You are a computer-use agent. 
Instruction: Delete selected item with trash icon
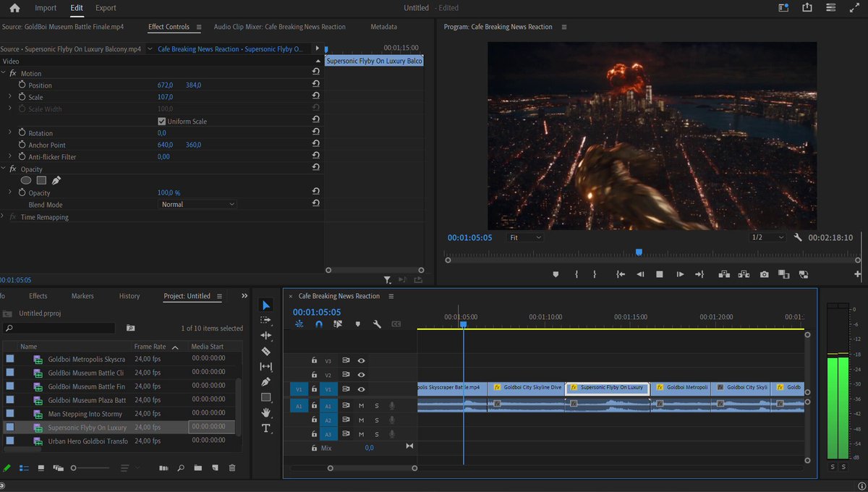coord(232,468)
